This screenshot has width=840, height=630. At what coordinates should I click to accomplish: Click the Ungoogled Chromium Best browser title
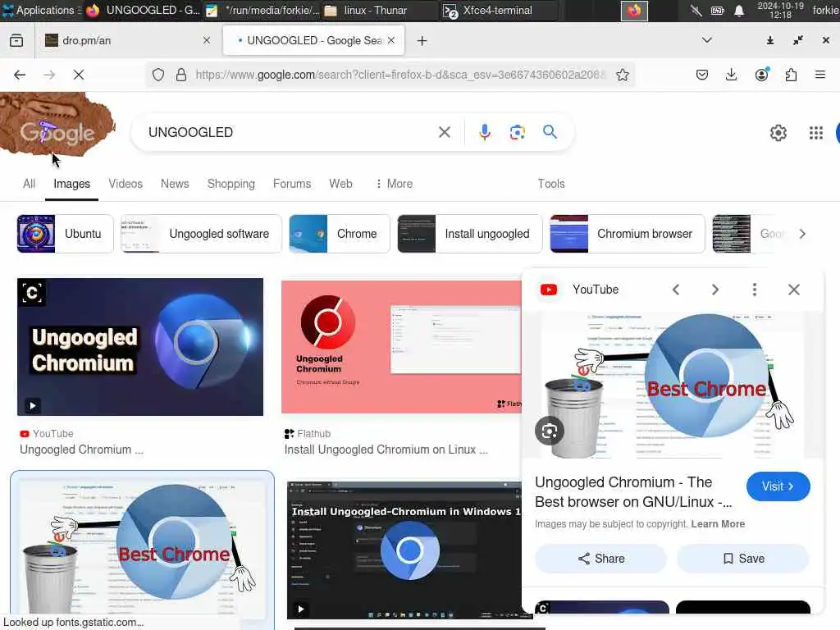point(633,492)
